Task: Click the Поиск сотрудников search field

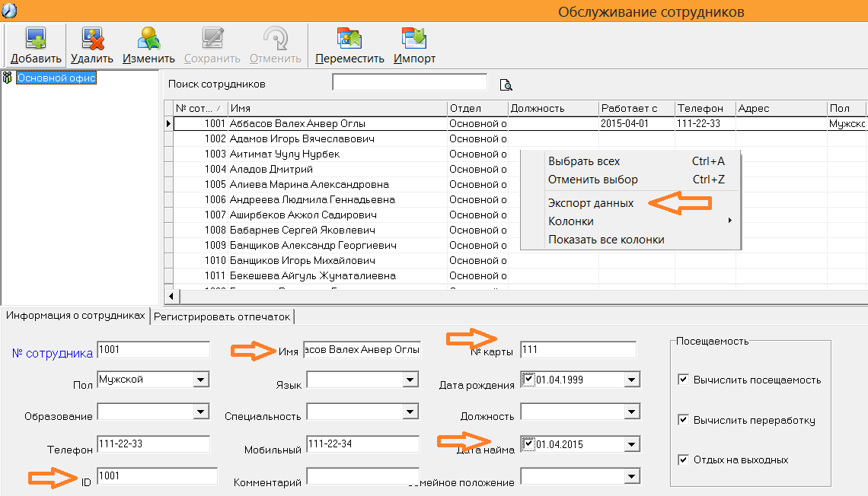Action: tap(410, 82)
